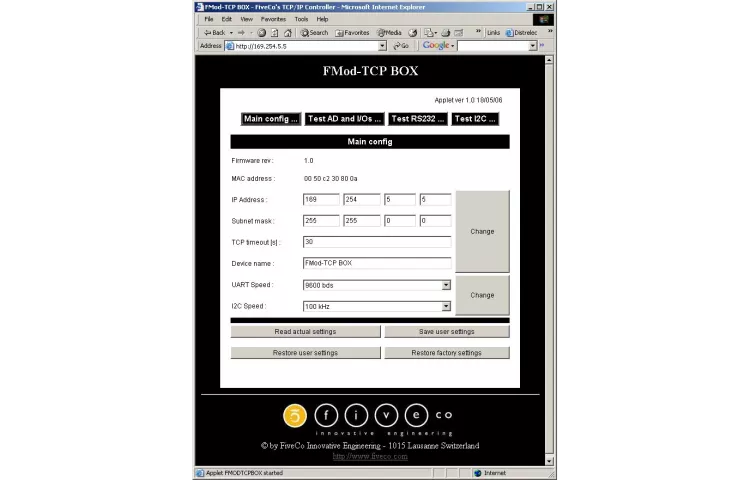Expand the I2C Speed dropdown
The height and width of the screenshot is (480, 750).
pyautogui.click(x=446, y=306)
